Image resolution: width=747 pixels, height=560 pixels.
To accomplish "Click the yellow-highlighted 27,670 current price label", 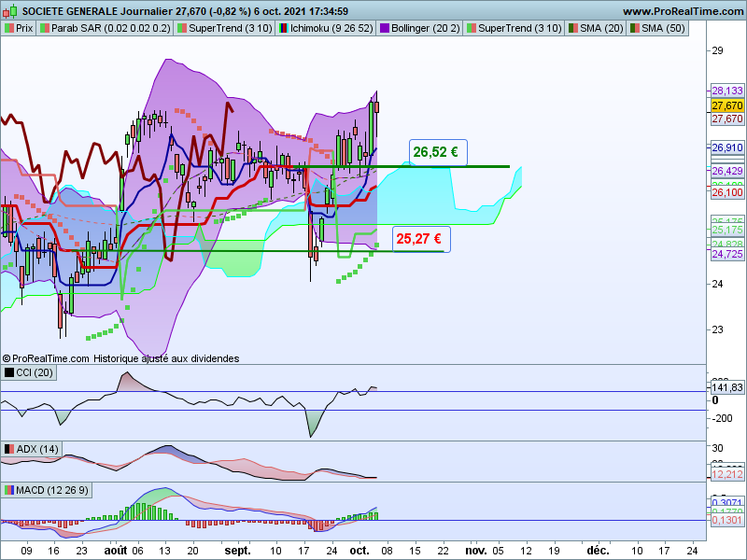I will [x=727, y=105].
